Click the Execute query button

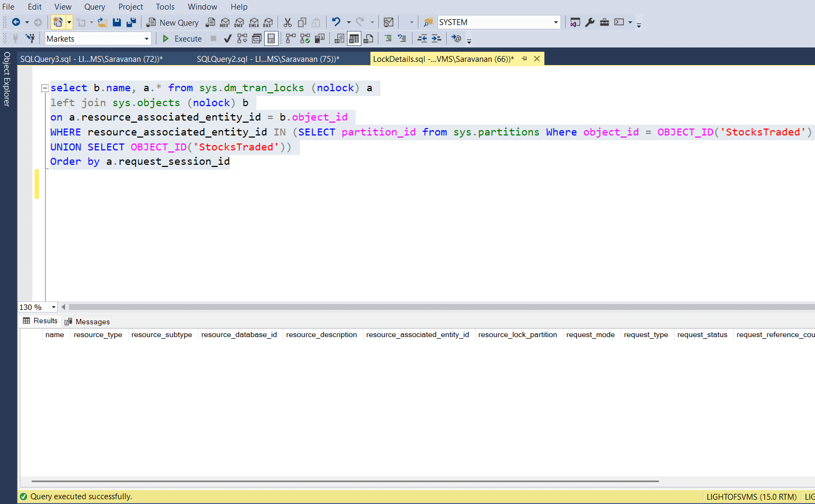[182, 39]
